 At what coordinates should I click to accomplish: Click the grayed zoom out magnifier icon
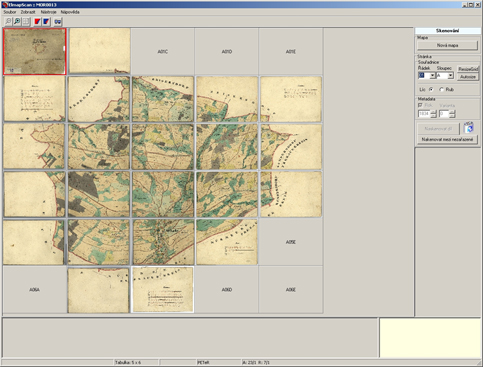8,22
